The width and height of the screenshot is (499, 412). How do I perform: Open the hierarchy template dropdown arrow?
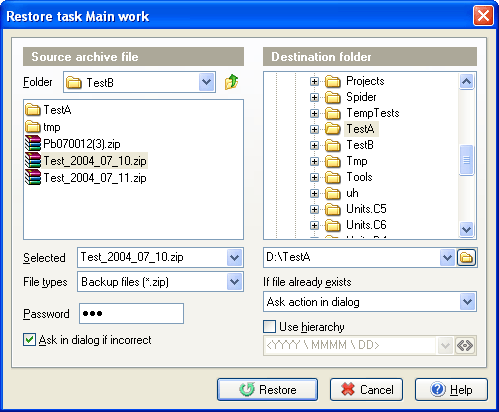tap(445, 345)
